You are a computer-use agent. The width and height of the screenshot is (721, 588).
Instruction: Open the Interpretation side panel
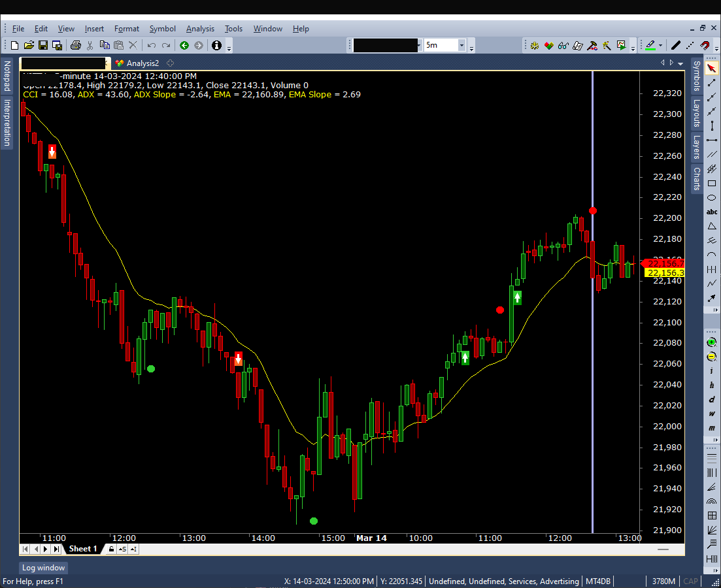point(7,122)
